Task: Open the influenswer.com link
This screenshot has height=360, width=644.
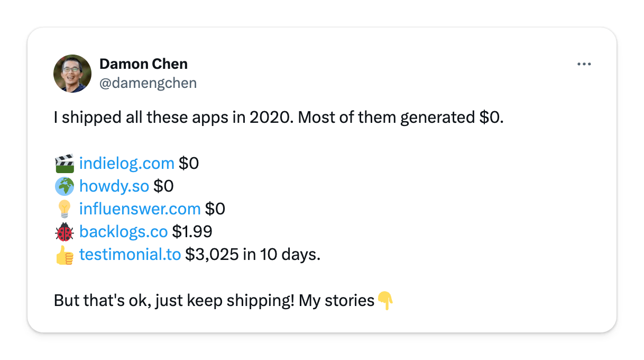Action: click(140, 209)
